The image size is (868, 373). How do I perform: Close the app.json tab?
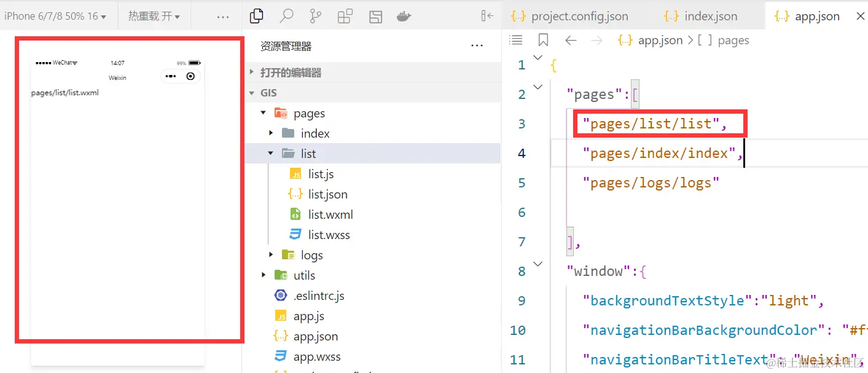[861, 16]
